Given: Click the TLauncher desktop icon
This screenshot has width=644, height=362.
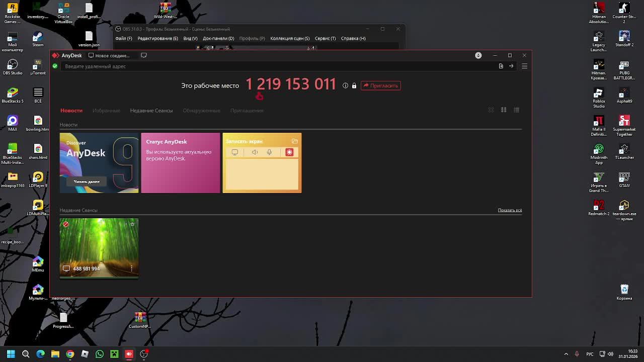Looking at the screenshot, I should pos(624,152).
